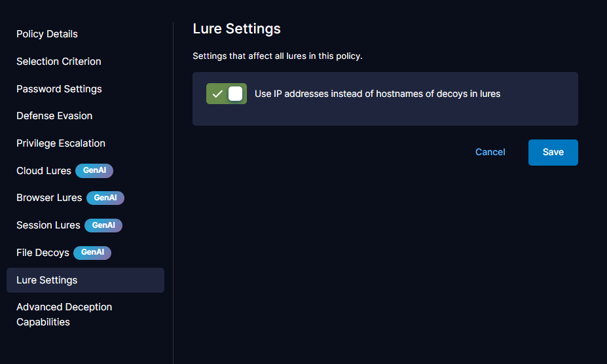Click the GenAI badge beside Browser Lures

(x=105, y=198)
